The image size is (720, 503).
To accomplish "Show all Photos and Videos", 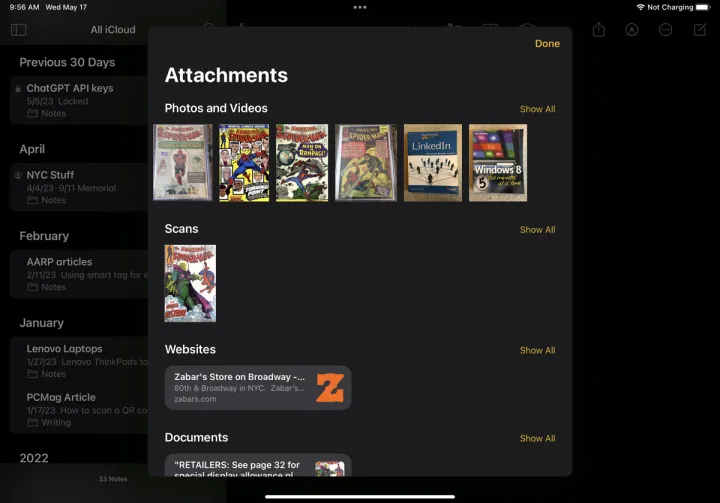I will (x=537, y=109).
